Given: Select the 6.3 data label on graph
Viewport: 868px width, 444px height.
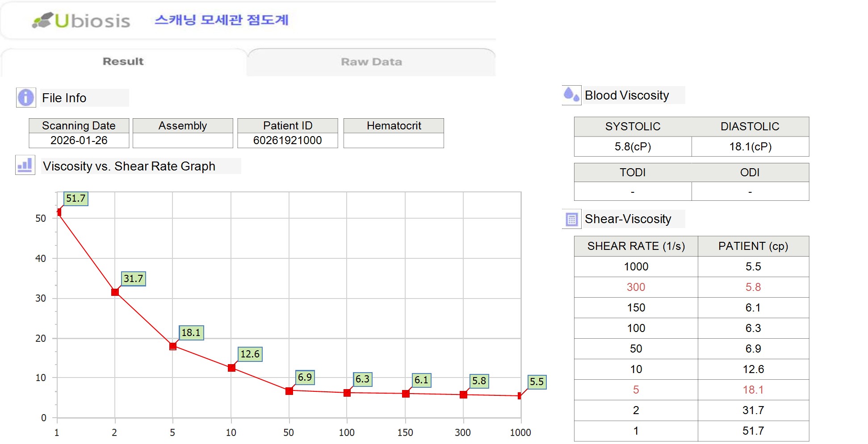Looking at the screenshot, I should point(363,379).
